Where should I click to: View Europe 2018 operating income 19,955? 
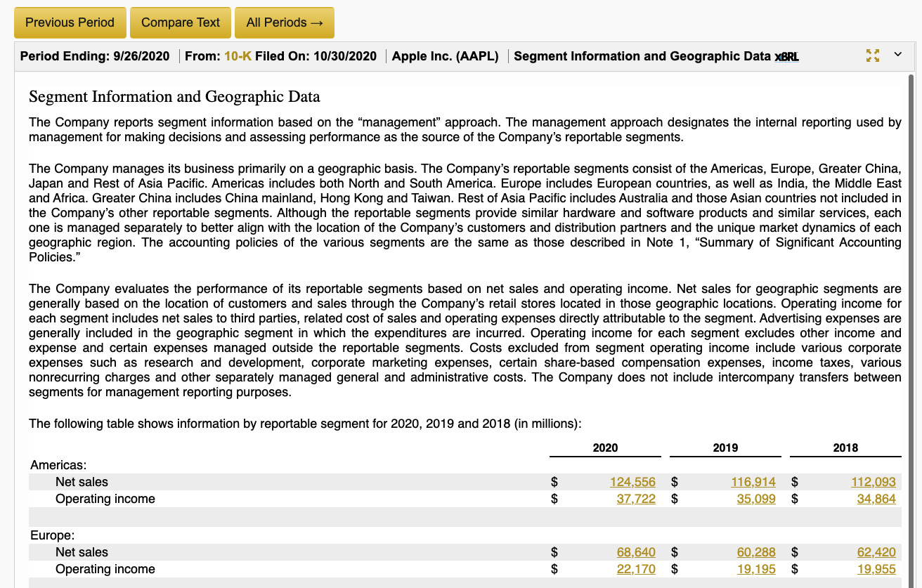(x=876, y=569)
